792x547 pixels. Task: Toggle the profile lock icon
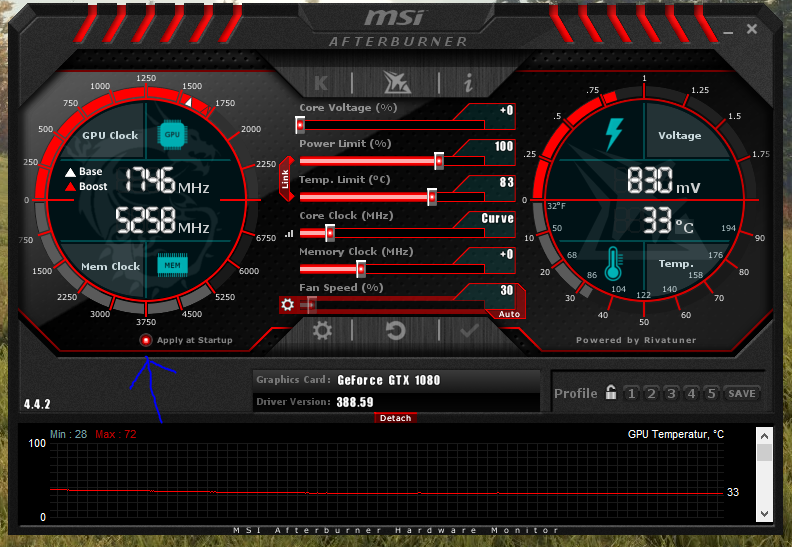point(611,392)
